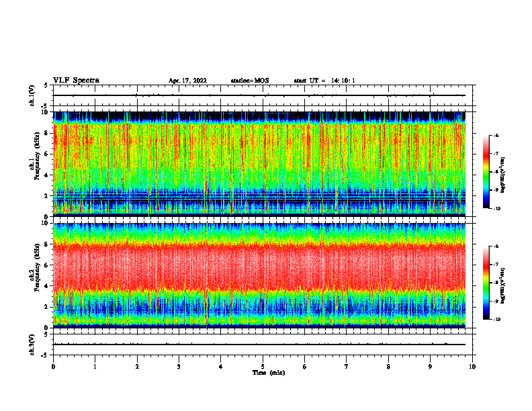532x411 pixels.
Task: Click the time axis tick label "5"
Action: tap(263, 366)
